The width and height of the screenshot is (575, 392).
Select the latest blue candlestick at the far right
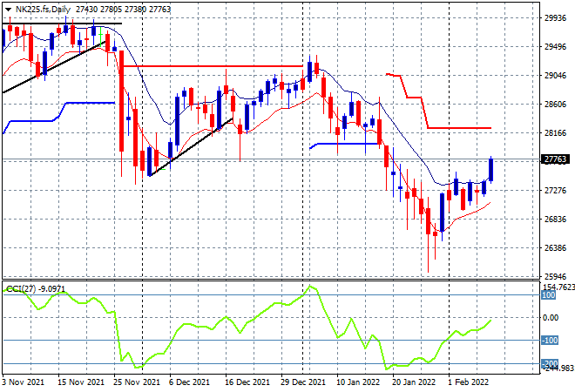pyautogui.click(x=491, y=169)
